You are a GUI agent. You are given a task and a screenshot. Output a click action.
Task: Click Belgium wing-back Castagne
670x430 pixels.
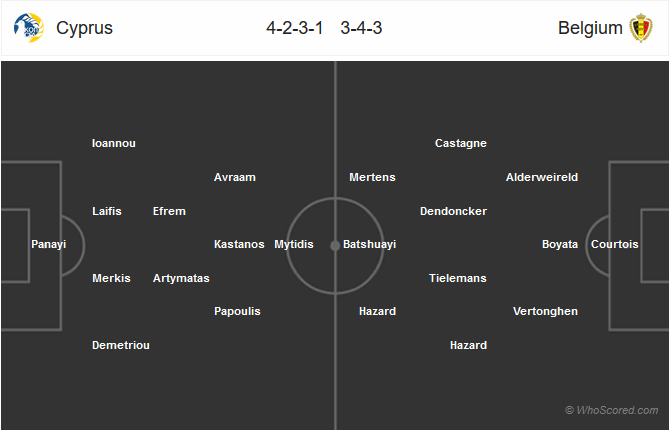[461, 143]
